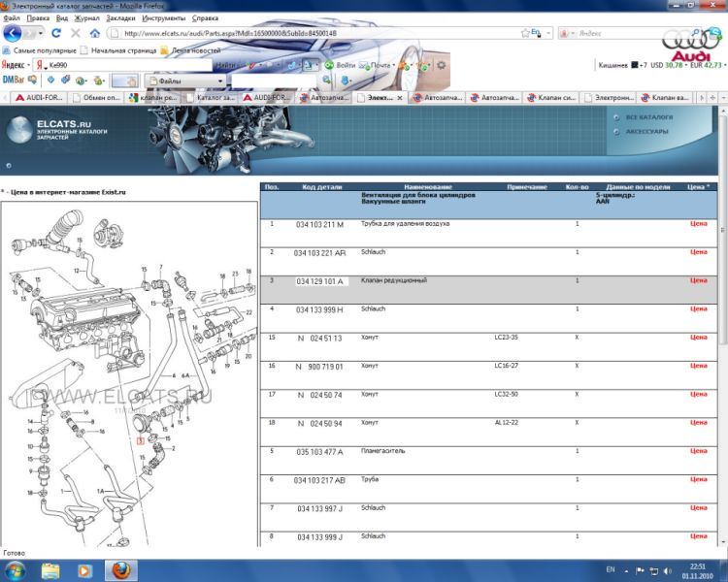The width and height of the screenshot is (728, 582).
Task: Close the active Элект... tab
Action: click(x=399, y=98)
